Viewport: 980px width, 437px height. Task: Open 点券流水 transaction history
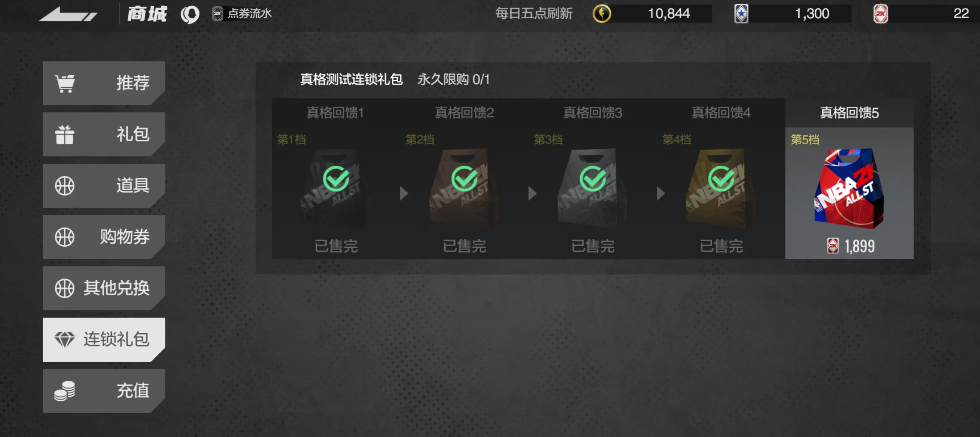click(x=242, y=14)
